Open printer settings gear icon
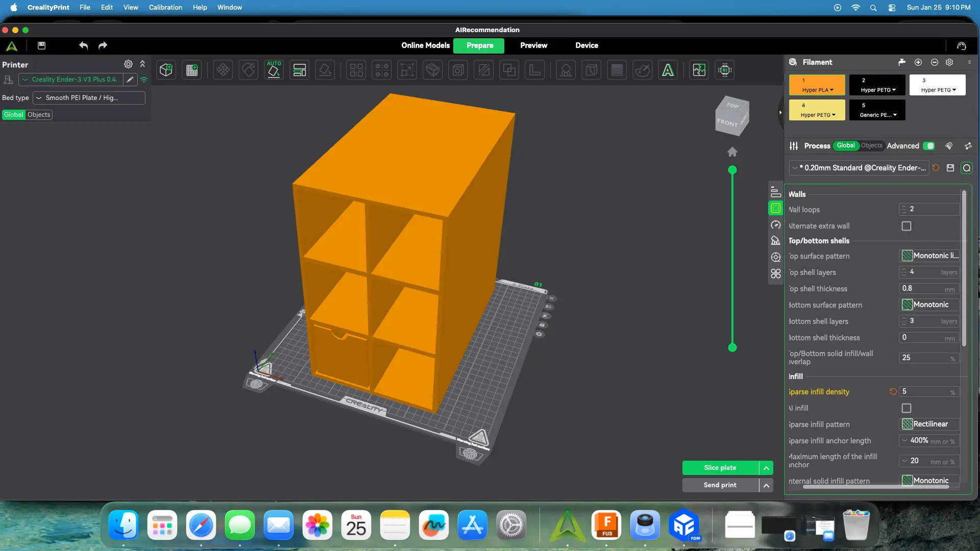Screen dimensions: 980x551 point(128,64)
